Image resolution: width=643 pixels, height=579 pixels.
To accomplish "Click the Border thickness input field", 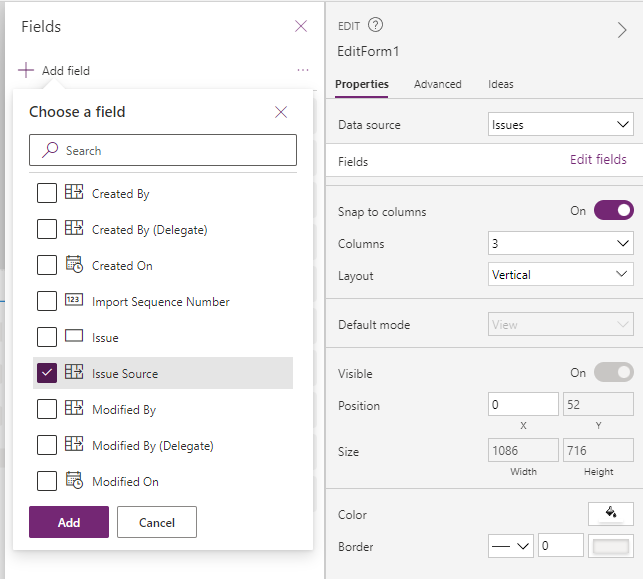I will 561,546.
